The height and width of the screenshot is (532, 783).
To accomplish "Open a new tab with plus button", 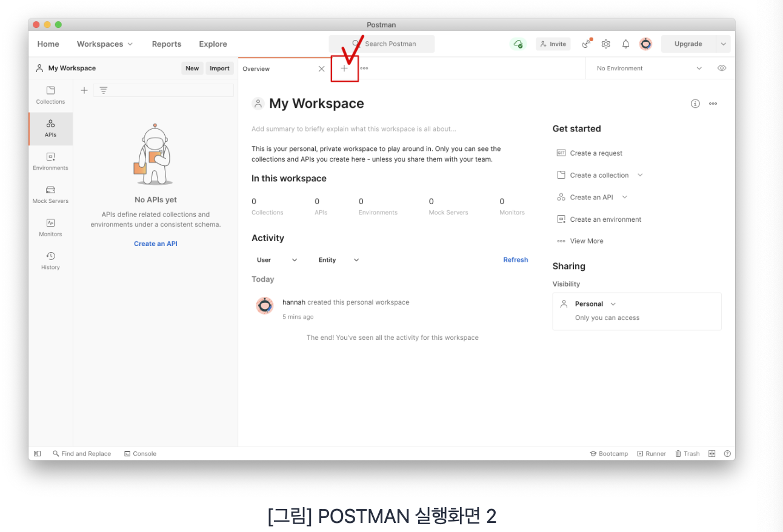I will 344,68.
